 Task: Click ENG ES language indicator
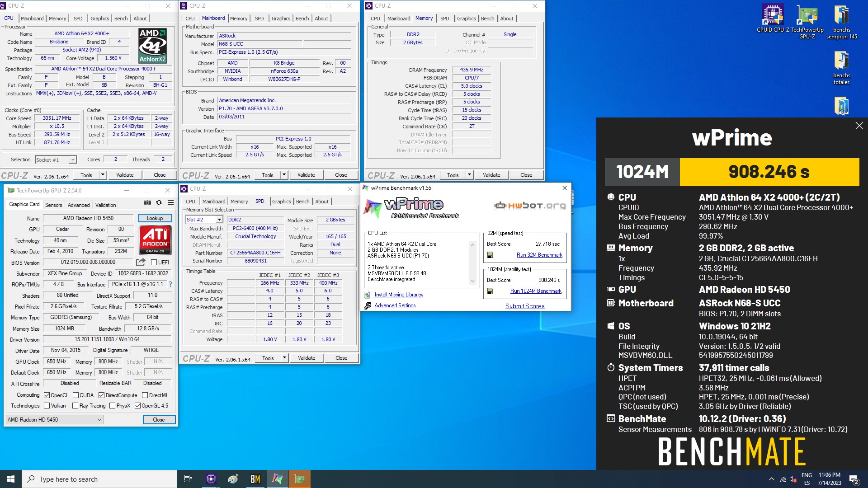coord(807,479)
